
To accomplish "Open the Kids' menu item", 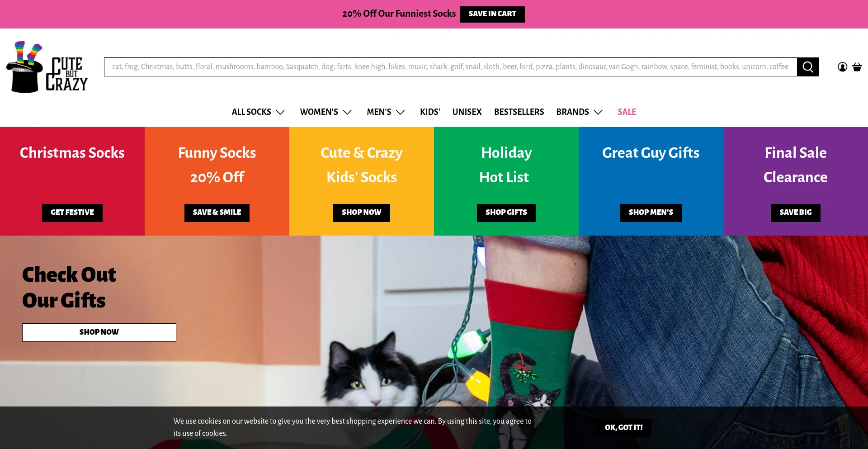I will point(430,112).
